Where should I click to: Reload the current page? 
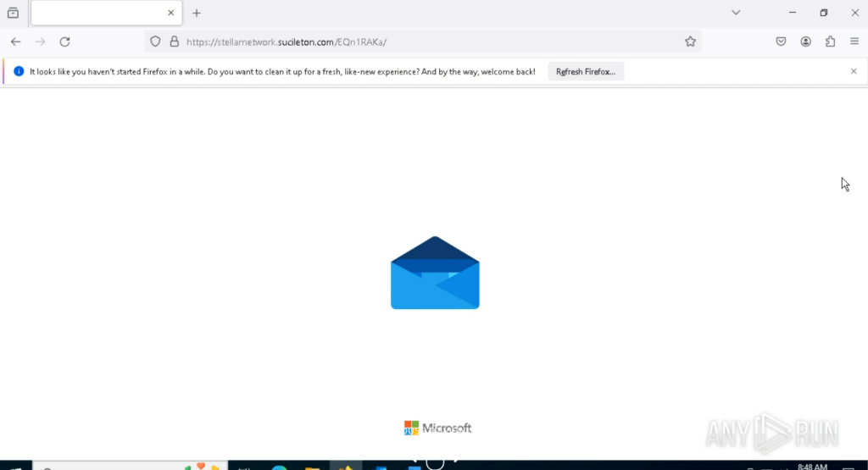(x=64, y=41)
